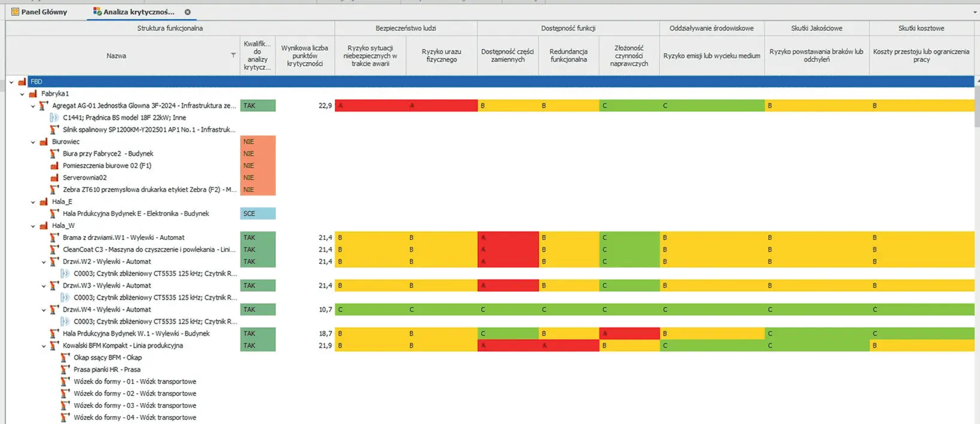
Task: Collapse the Drzwi.W2 tree node
Action: [x=44, y=262]
